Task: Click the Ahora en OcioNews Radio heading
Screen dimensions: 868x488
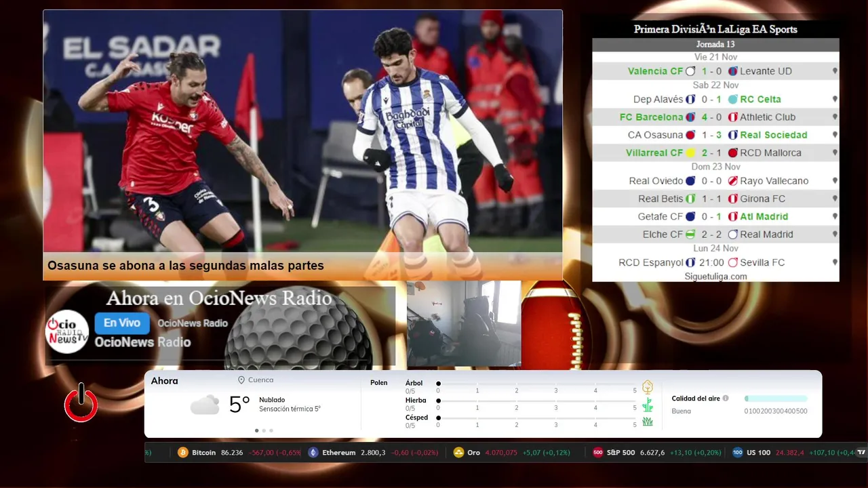Action: coord(219,298)
